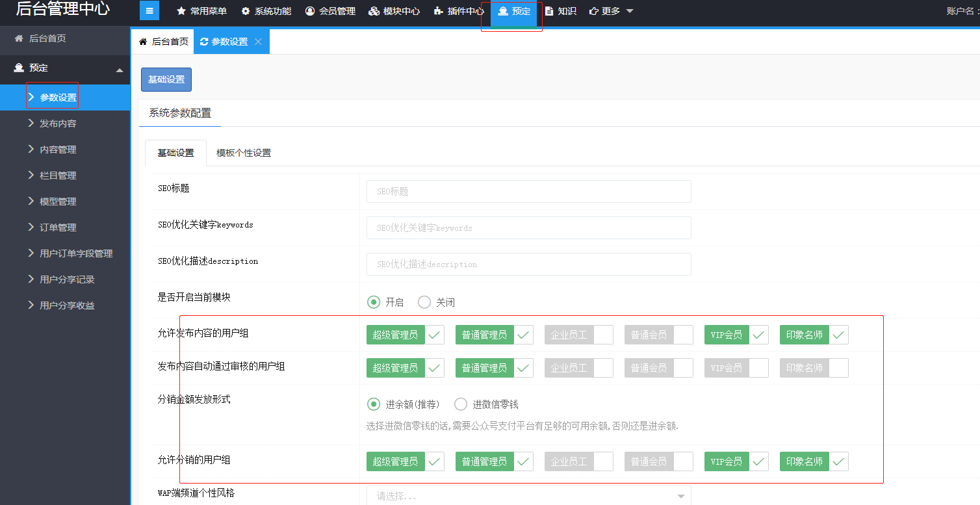Click into the SEO标题 input field

coord(528,192)
